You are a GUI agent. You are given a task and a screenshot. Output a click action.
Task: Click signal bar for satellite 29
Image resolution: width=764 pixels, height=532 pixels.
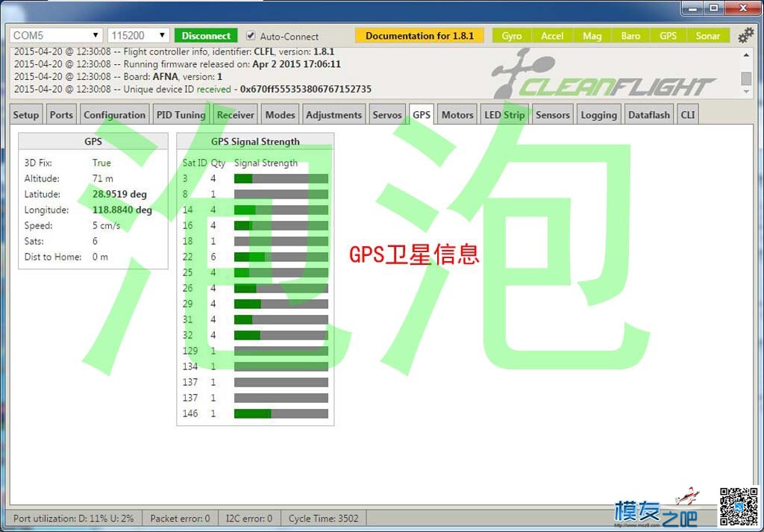tap(281, 304)
